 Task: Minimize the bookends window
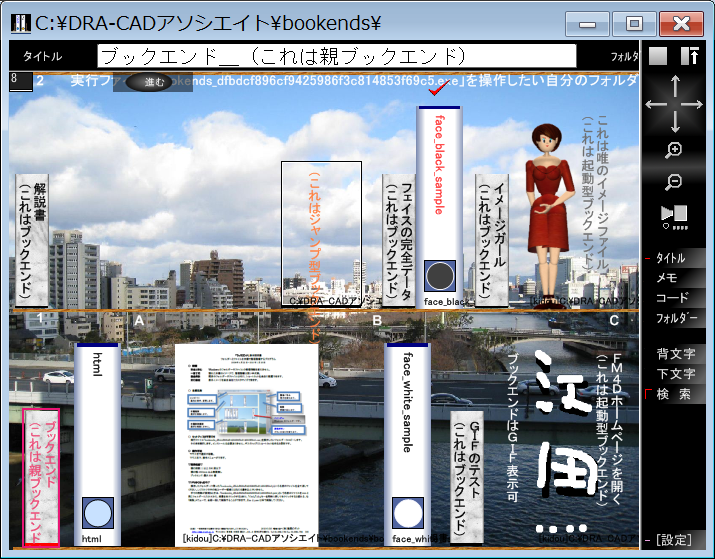pyautogui.click(x=587, y=24)
